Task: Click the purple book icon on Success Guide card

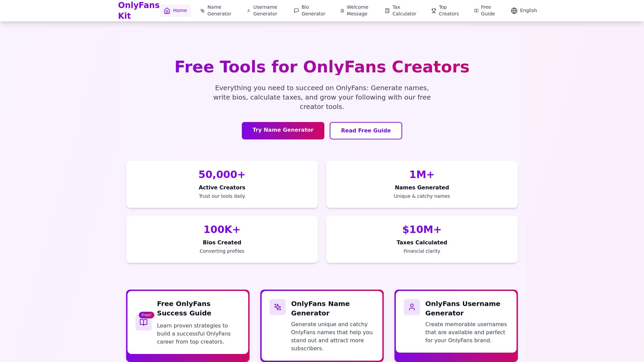Action: point(144,322)
